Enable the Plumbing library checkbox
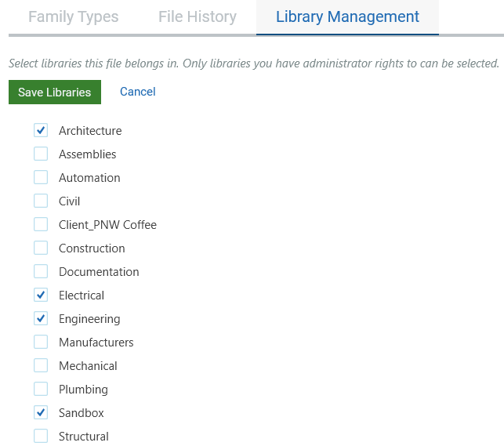This screenshot has height=446, width=504. tap(41, 390)
